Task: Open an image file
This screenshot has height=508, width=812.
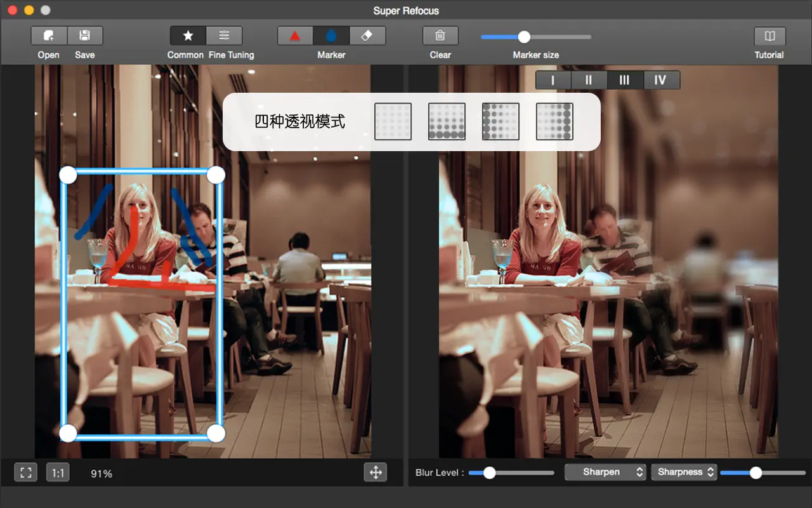Action: [x=48, y=36]
